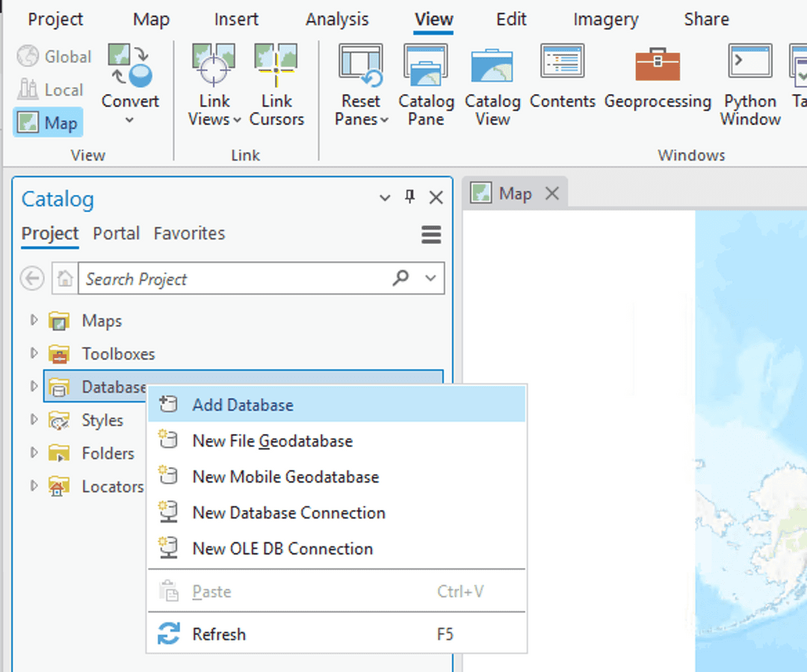
Task: Expand the Maps tree node
Action: tap(33, 320)
